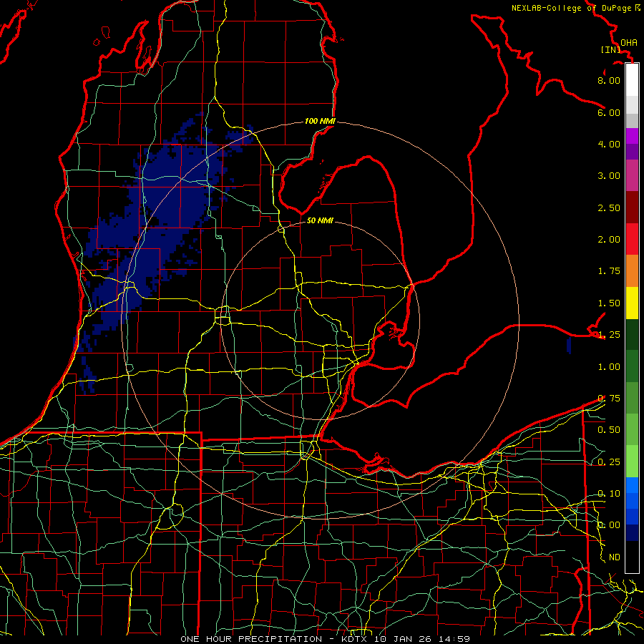The height and width of the screenshot is (644, 644).
Task: Pick the dark red 2.50 legend swatch
Action: [632, 208]
